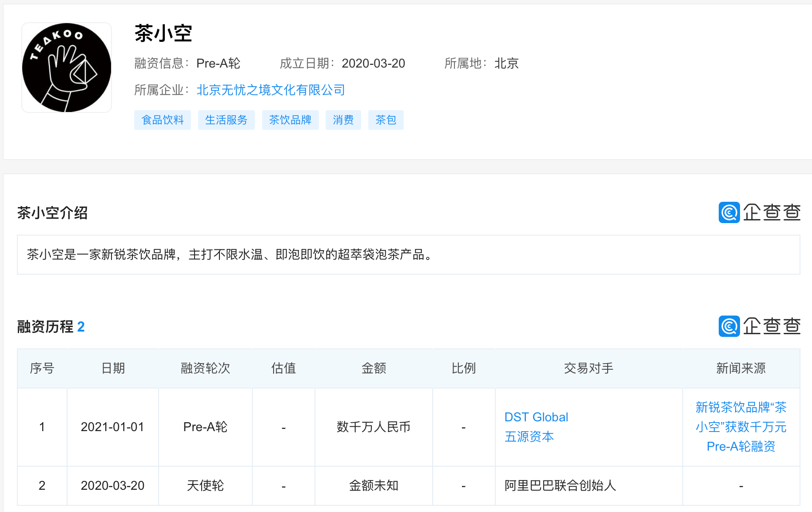Open DST Global investor link
The height and width of the screenshot is (512, 812).
pyautogui.click(x=536, y=417)
